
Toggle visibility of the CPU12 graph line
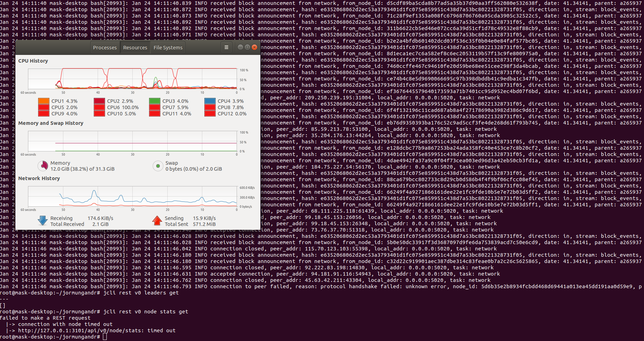[209, 113]
